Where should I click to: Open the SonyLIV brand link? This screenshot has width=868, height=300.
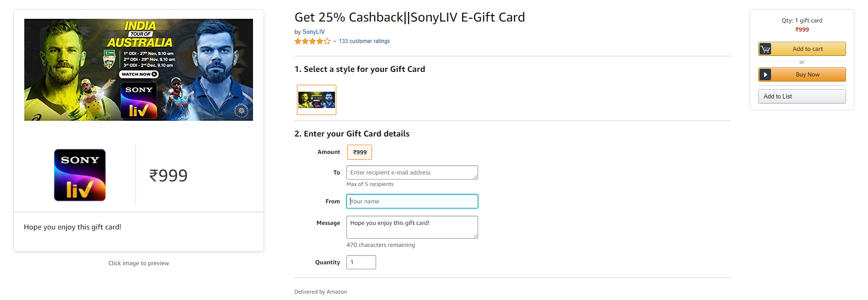[x=313, y=32]
